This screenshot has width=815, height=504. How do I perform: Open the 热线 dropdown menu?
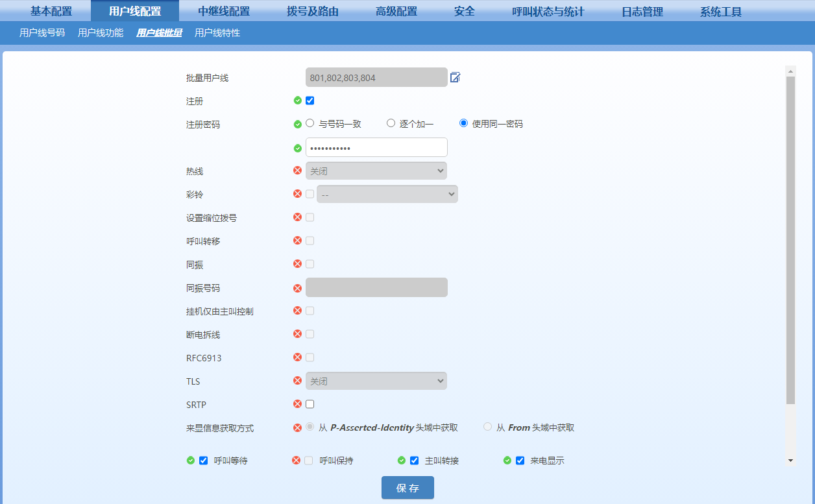coord(376,171)
